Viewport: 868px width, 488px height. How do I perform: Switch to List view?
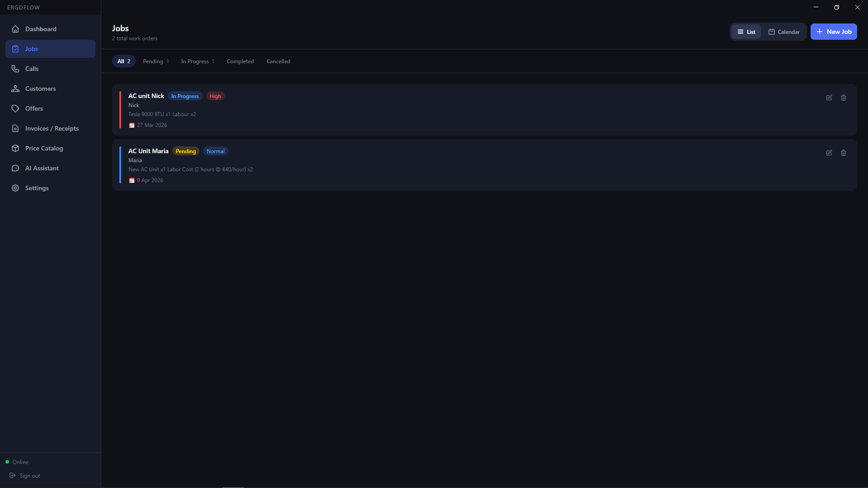746,32
